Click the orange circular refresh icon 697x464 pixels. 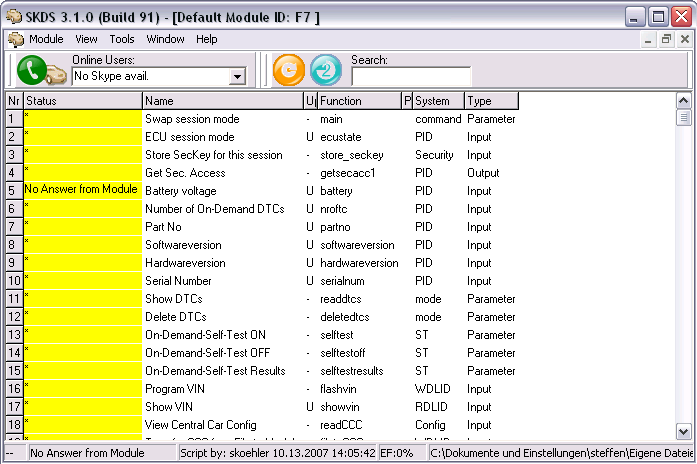click(290, 70)
